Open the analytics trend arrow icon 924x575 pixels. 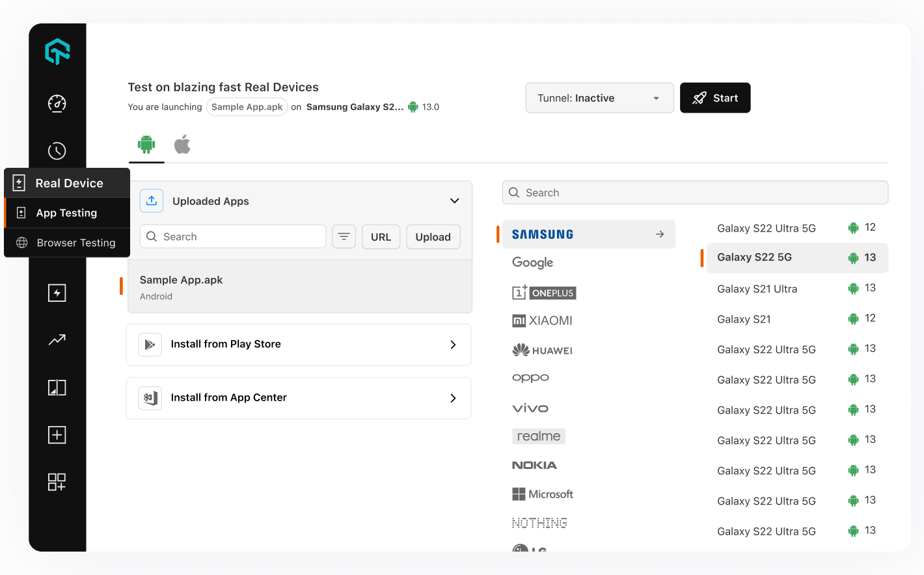click(57, 340)
